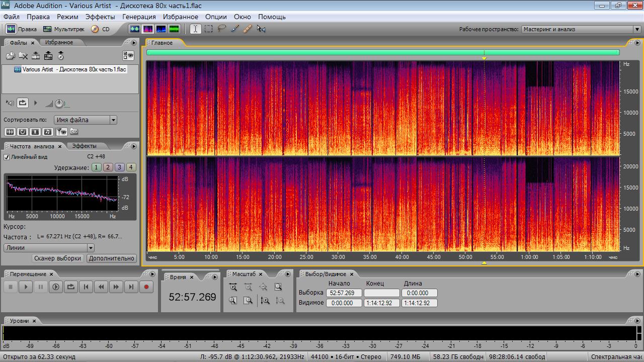Expand the Линии graph style dropdown
644x362 pixels.
click(x=49, y=247)
